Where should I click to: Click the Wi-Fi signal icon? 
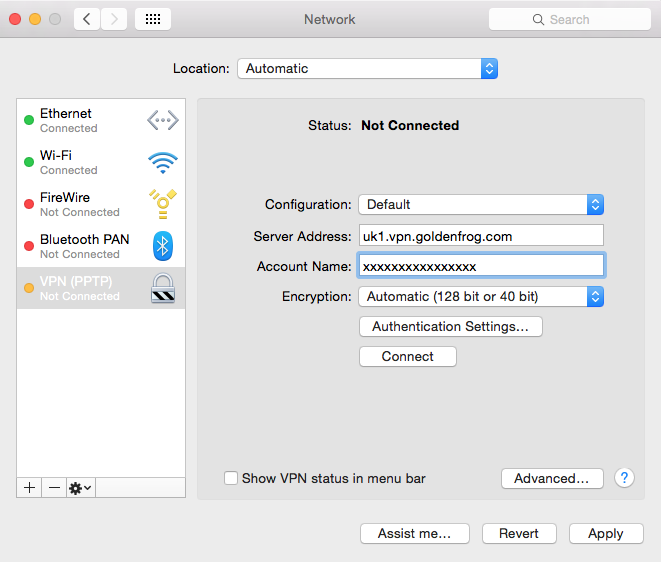tap(163, 162)
